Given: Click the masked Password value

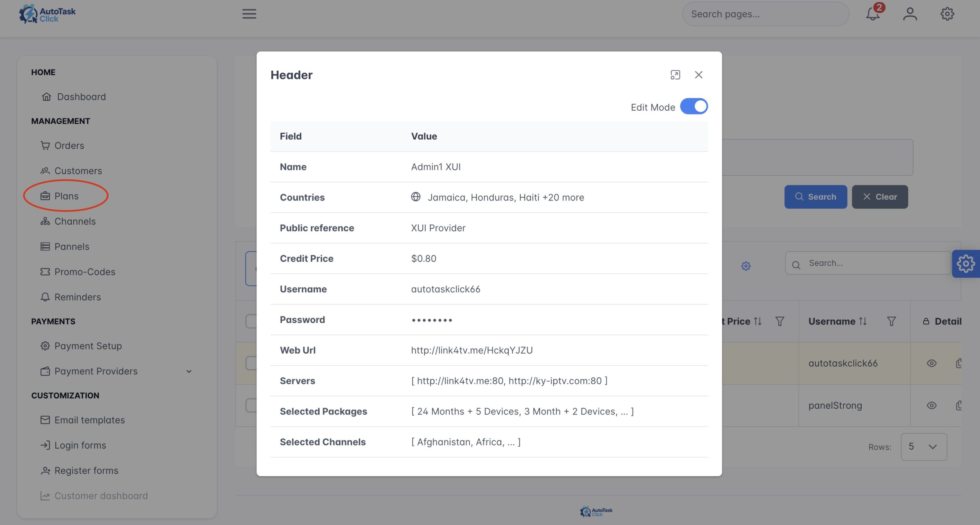Looking at the screenshot, I should (432, 320).
